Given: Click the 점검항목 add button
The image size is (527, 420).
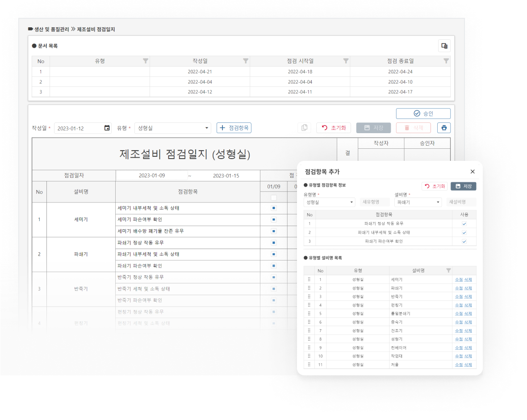Looking at the screenshot, I should coord(234,128).
